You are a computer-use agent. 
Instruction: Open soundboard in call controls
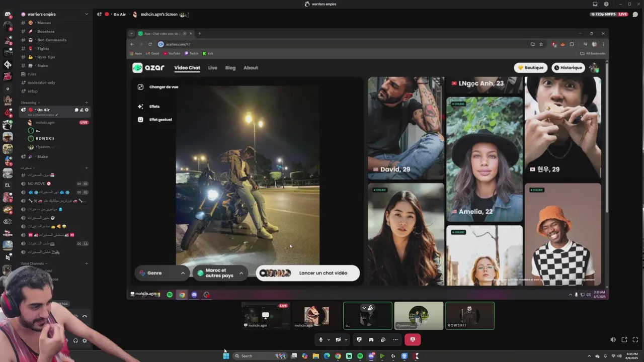(383, 339)
